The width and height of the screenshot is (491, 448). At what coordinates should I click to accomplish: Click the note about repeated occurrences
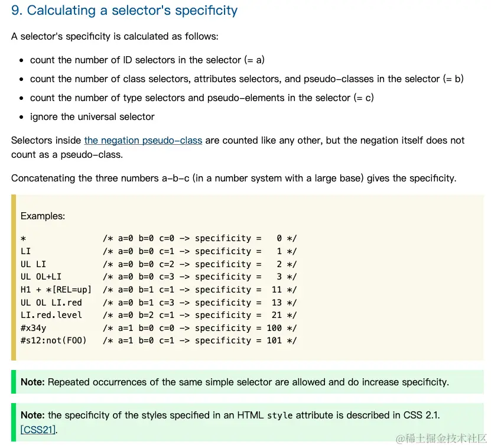click(235, 382)
